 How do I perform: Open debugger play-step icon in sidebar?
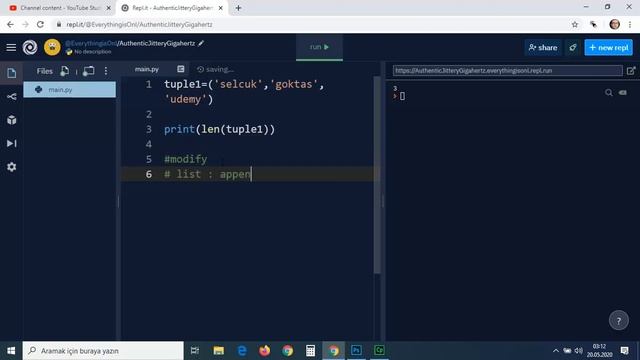pyautogui.click(x=11, y=143)
